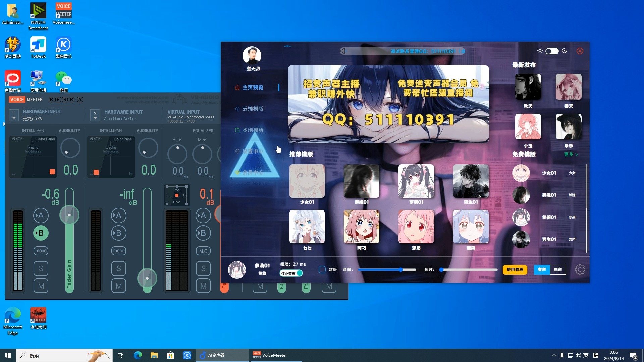This screenshot has height=362, width=644.
Task: Click the 更多 more link
Action: point(571,154)
